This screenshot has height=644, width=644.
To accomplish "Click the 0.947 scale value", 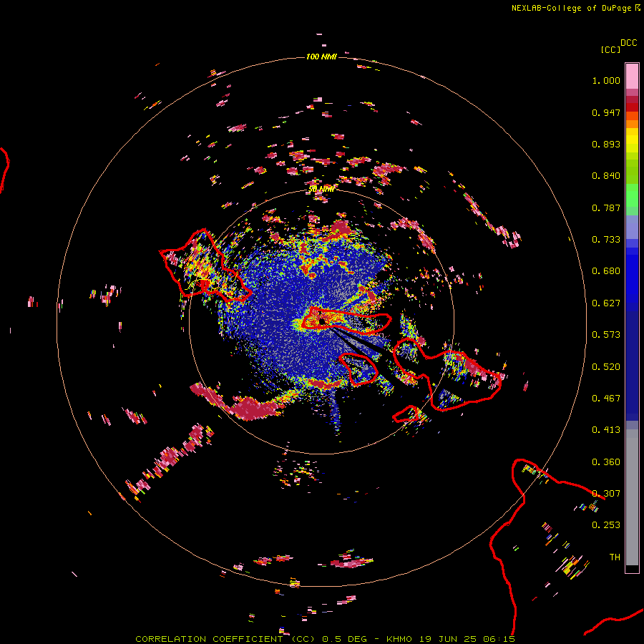I will 606,112.
